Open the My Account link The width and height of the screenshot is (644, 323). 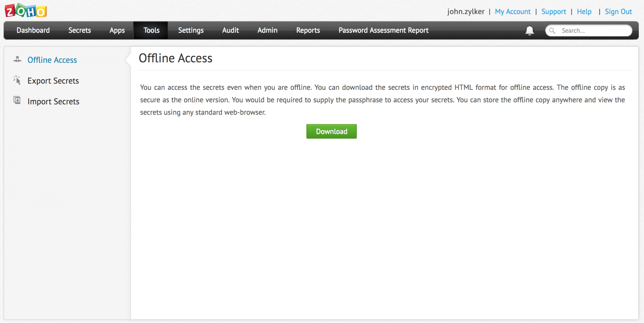click(x=513, y=12)
